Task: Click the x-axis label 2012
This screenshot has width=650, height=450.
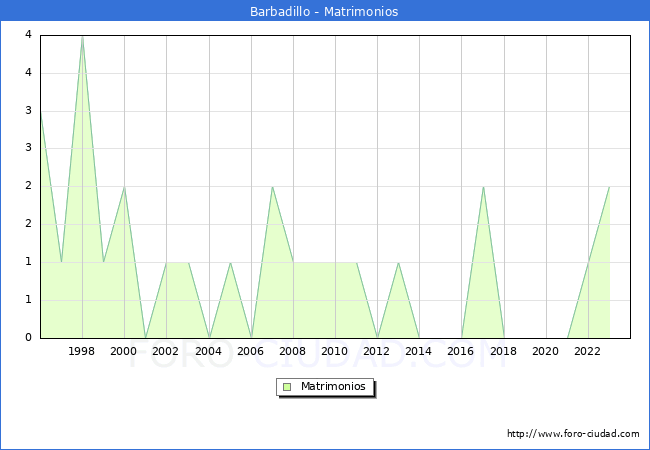Action: click(376, 351)
